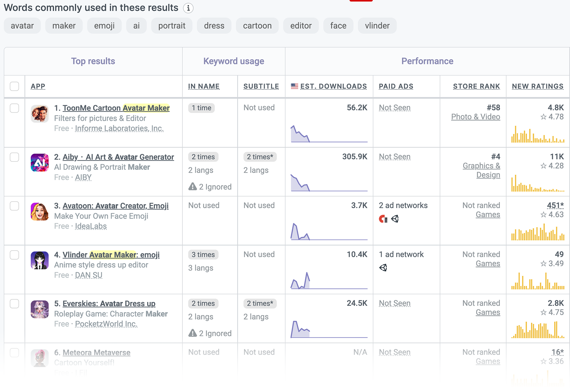Click the Everskies app icon thumbnail
The width and height of the screenshot is (570, 392).
pyautogui.click(x=39, y=309)
